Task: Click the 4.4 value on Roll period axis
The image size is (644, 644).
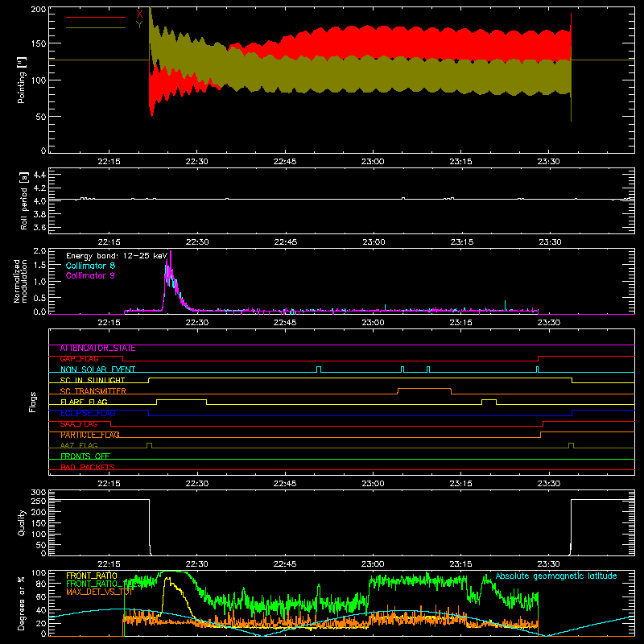Action: coord(39,175)
